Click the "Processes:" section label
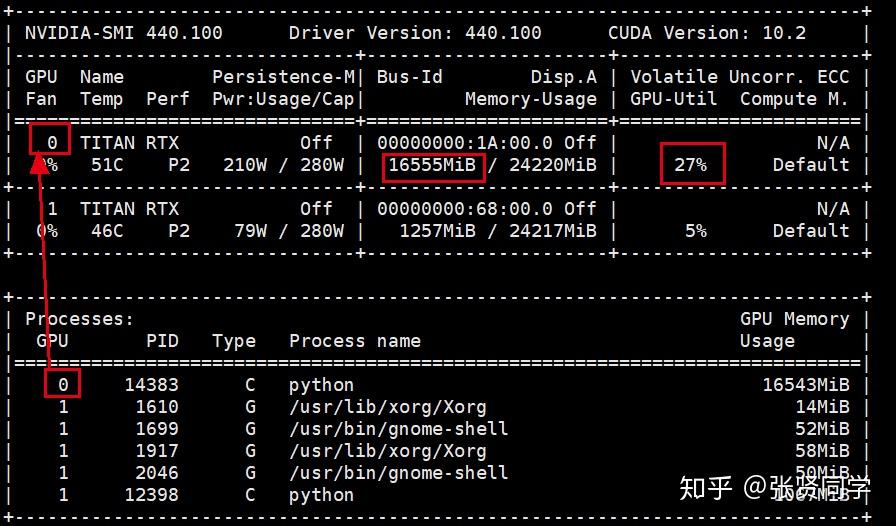The image size is (896, 526). click(79, 319)
